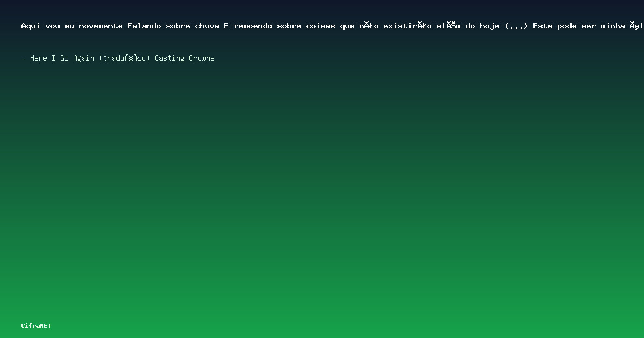Select the lyric line starting 'Aqui vou eu novamente'
Viewport: 644px width, 338px height.
333,26
